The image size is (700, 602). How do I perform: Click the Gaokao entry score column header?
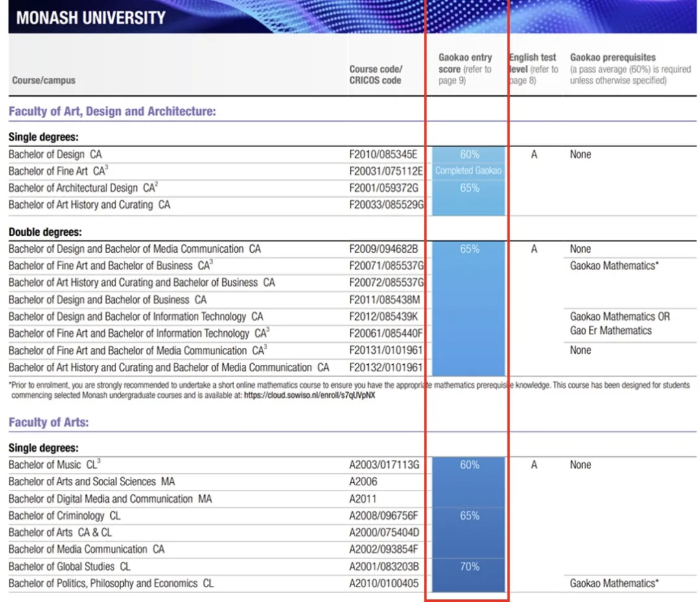(465, 69)
